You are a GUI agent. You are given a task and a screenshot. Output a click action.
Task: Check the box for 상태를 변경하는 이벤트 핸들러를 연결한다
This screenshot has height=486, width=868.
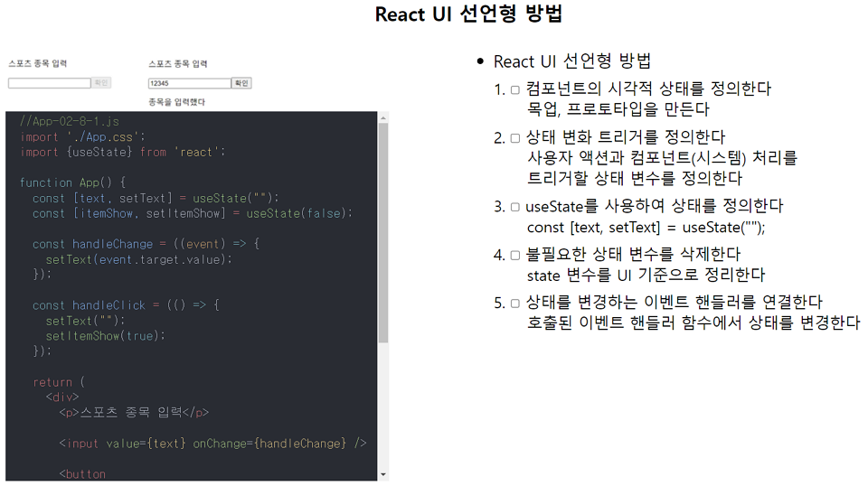[x=514, y=304]
